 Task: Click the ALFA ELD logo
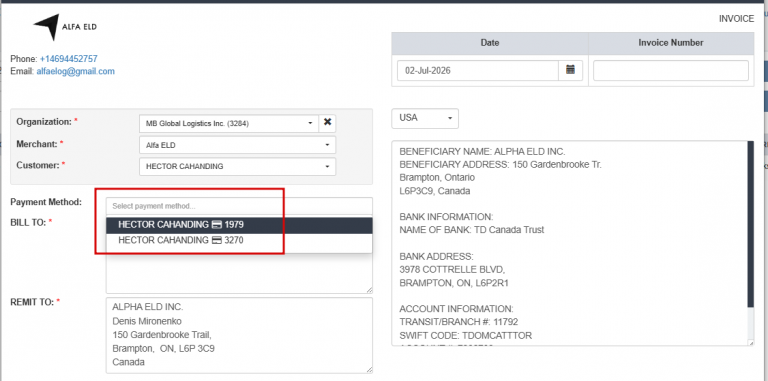click(x=65, y=26)
